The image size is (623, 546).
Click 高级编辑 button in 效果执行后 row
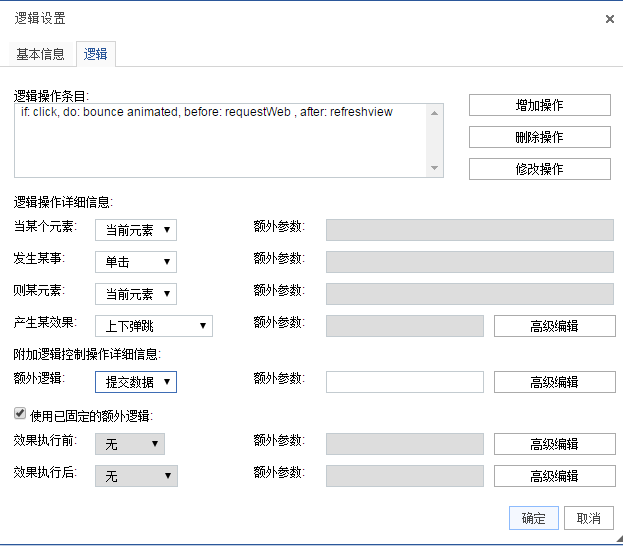click(x=555, y=476)
